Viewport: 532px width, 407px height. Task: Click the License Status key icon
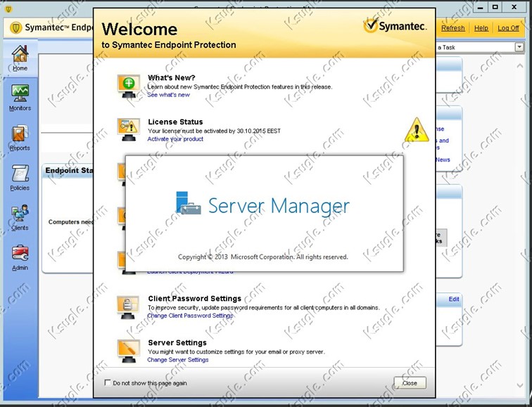(129, 130)
